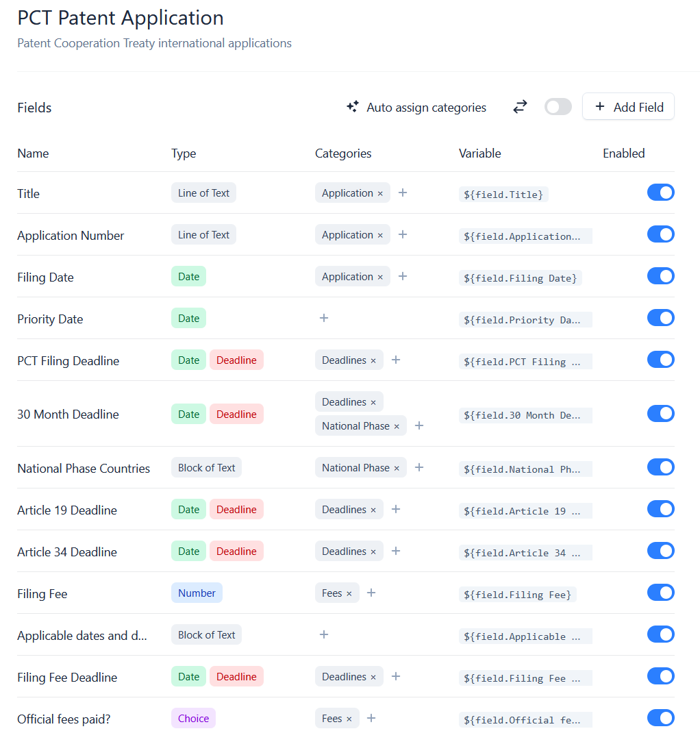
Task: Disable the Article 34 Deadline toggle
Action: 660,551
